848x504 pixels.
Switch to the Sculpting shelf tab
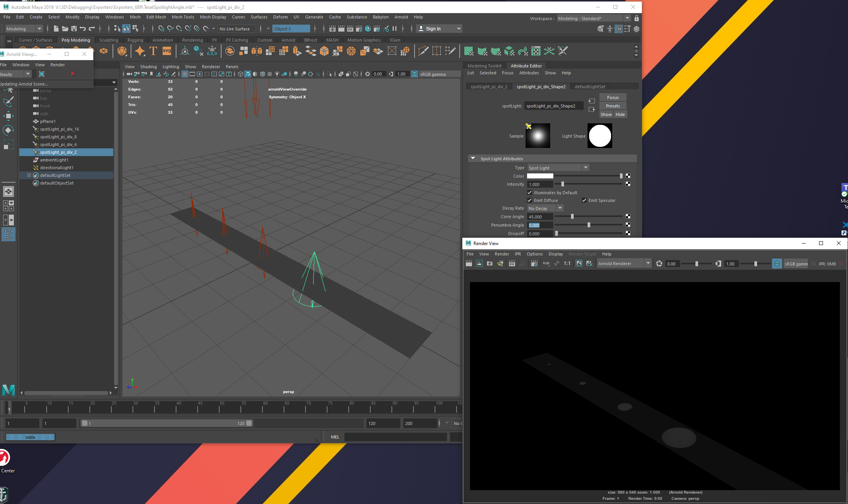tap(109, 40)
